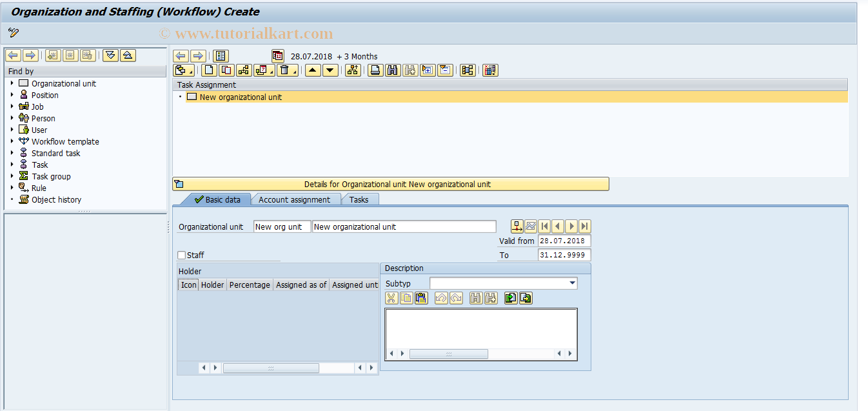The width and height of the screenshot is (868, 411).
Task: Select Object history in Find by list
Action: [56, 199]
